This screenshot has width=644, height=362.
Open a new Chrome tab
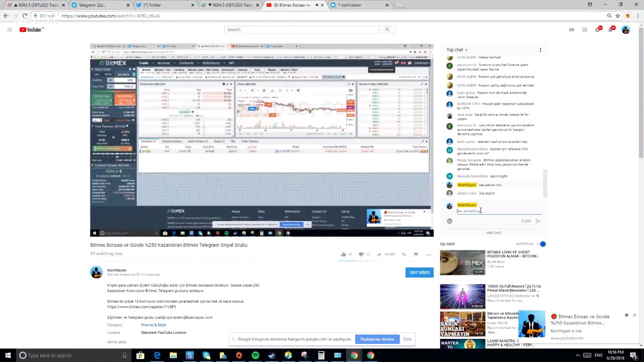pyautogui.click(x=399, y=5)
